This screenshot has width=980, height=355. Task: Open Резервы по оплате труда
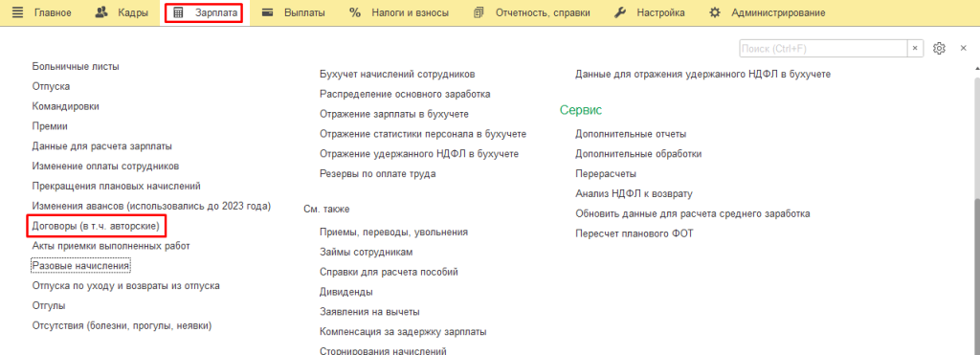377,174
